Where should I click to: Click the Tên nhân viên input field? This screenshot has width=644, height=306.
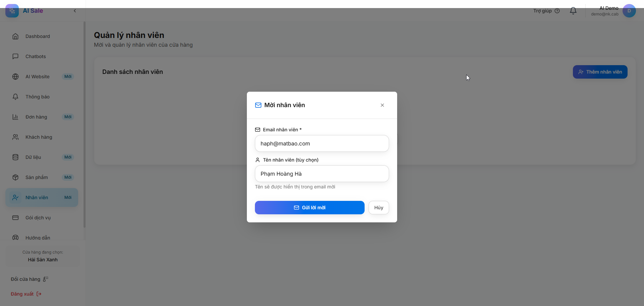322,174
